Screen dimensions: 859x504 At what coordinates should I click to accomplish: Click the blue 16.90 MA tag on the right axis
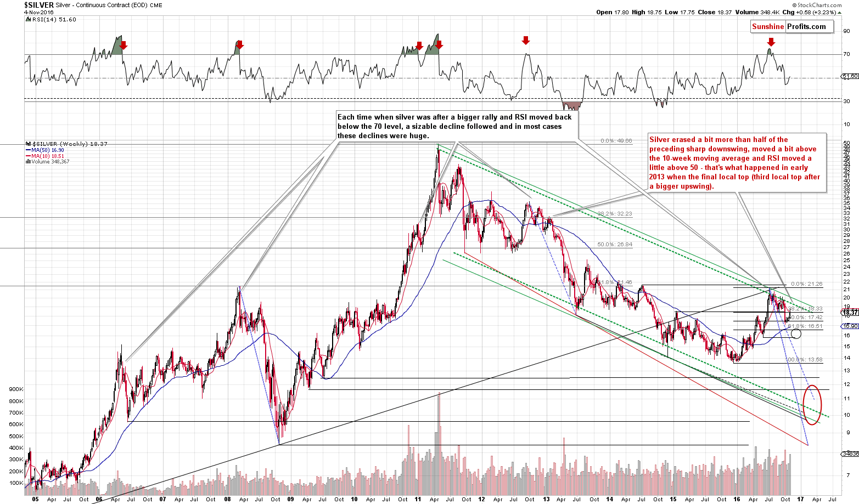pos(849,326)
